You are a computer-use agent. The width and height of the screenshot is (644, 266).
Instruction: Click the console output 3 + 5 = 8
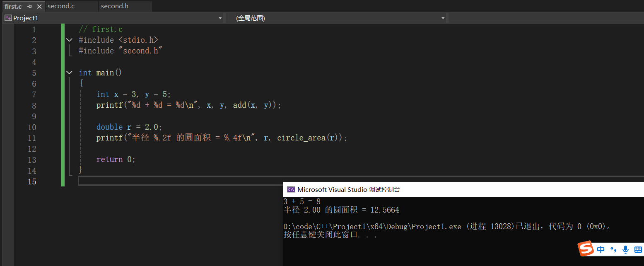coord(302,201)
